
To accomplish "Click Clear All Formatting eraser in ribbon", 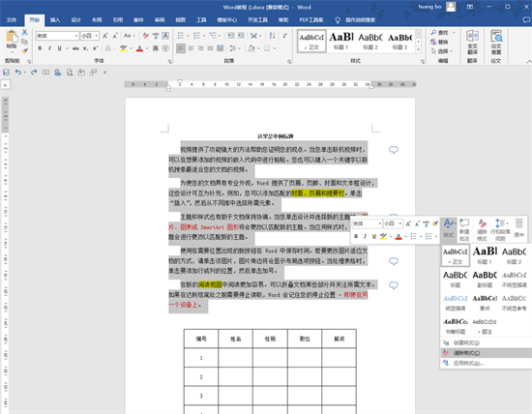I will pos(145,36).
